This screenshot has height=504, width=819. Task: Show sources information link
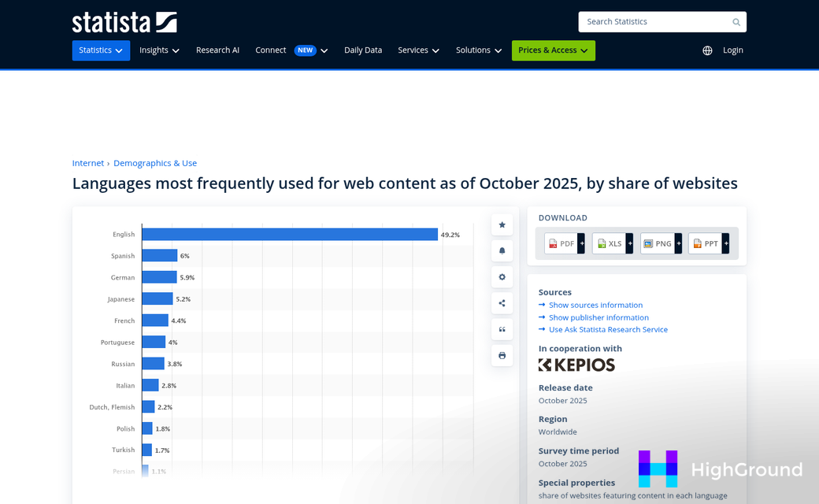pyautogui.click(x=595, y=306)
